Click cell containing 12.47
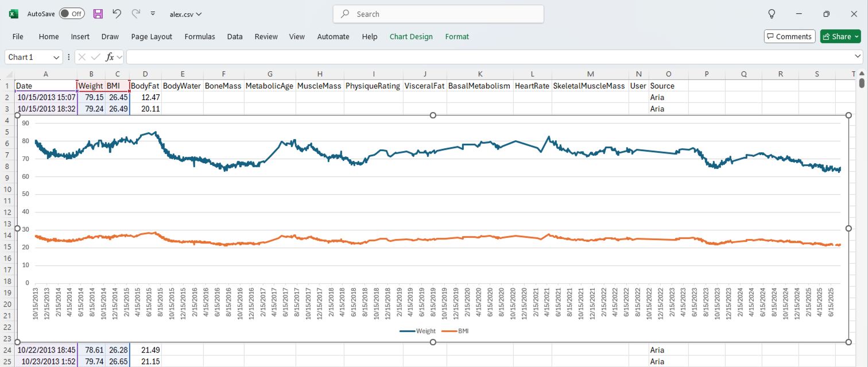Image resolution: width=868 pixels, height=367 pixels. pyautogui.click(x=146, y=97)
